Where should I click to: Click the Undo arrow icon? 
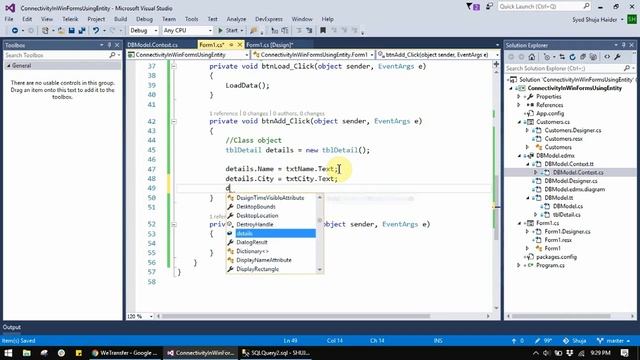point(96,31)
